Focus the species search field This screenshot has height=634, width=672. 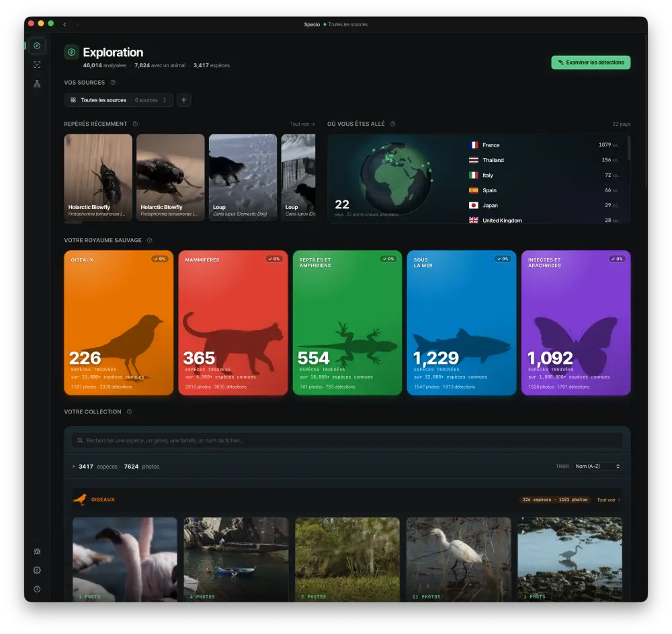(347, 440)
